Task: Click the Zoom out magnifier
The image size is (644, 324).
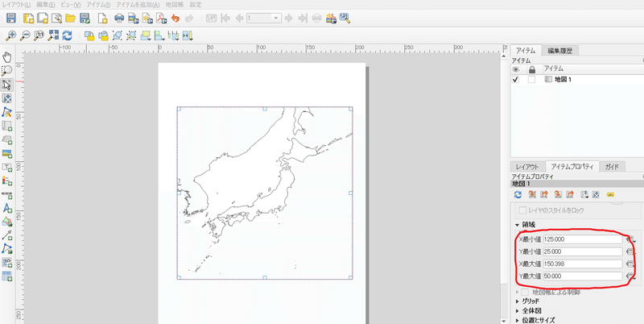Action: click(25, 35)
